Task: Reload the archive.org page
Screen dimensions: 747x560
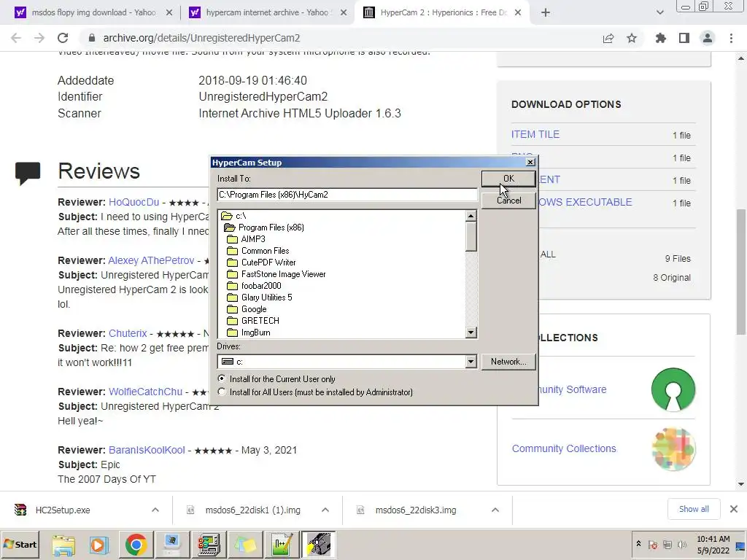Action: pos(63,38)
